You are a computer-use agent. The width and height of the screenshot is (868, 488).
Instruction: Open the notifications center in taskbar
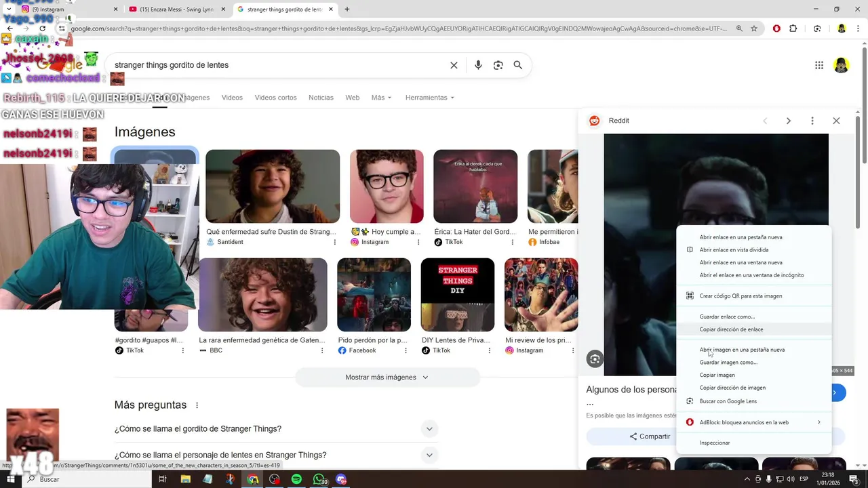854,479
